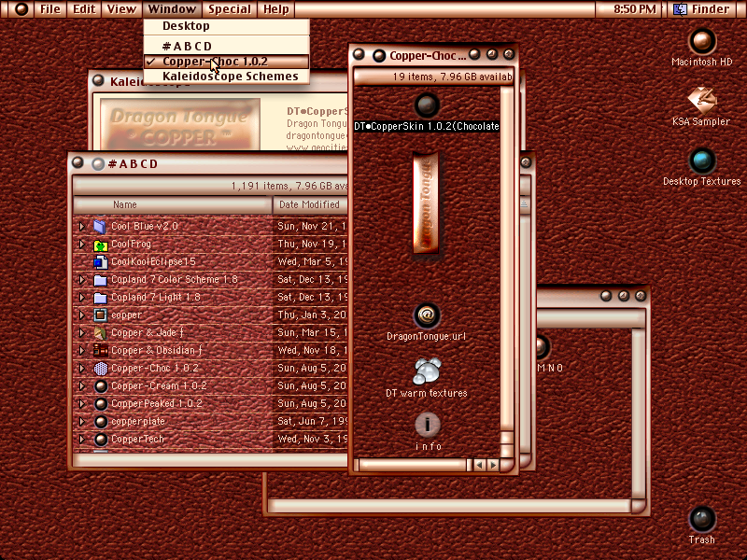747x560 pixels.
Task: Open the Macintosh HD desktop icon
Action: [x=702, y=41]
